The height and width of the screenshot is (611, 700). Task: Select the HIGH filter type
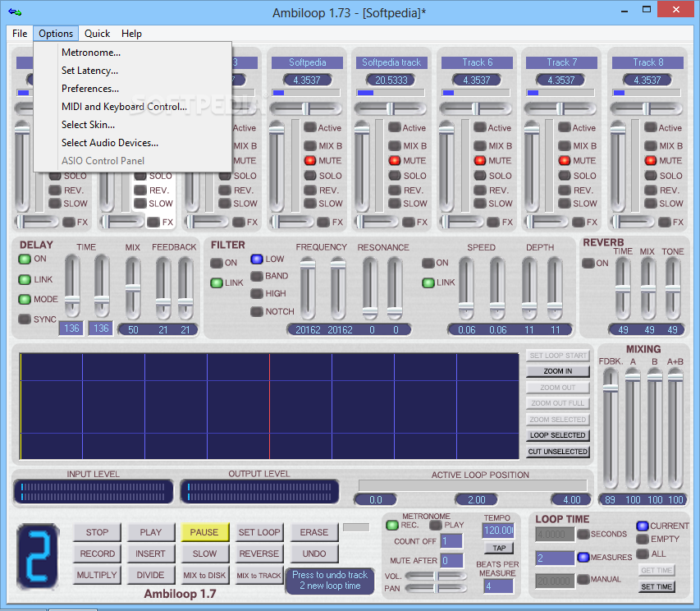257,293
